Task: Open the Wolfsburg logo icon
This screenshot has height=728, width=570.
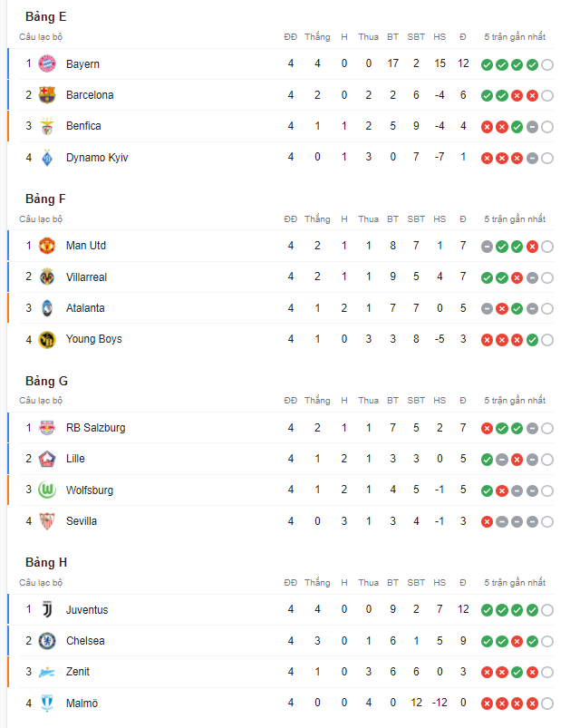Action: click(x=47, y=490)
